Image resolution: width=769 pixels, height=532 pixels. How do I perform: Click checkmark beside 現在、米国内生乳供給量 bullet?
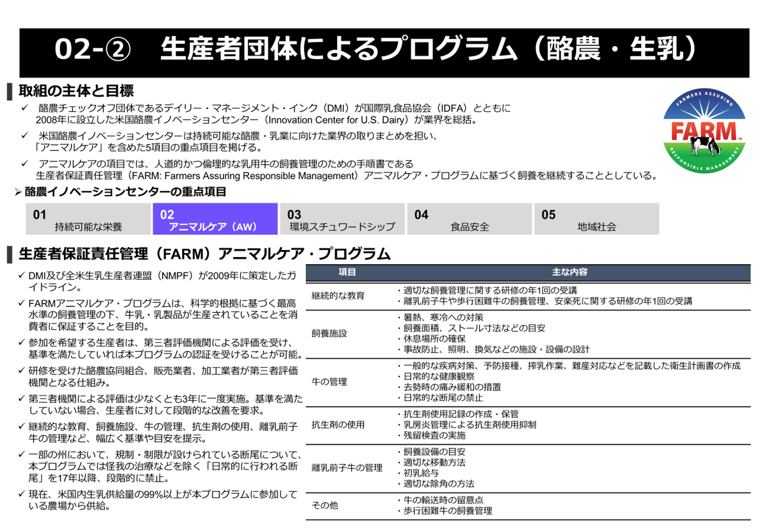coord(22,494)
